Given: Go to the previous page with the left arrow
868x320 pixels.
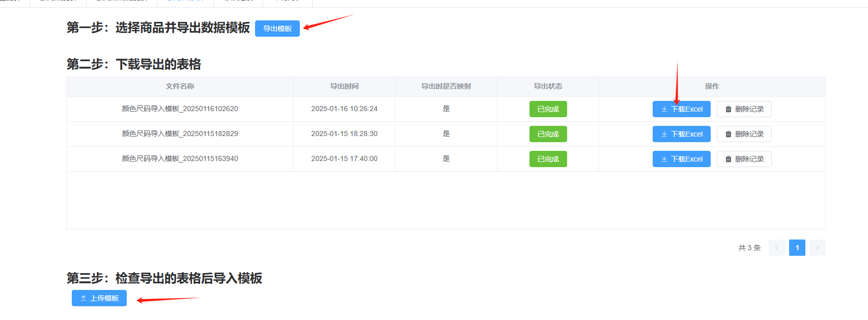Looking at the screenshot, I should (x=776, y=248).
